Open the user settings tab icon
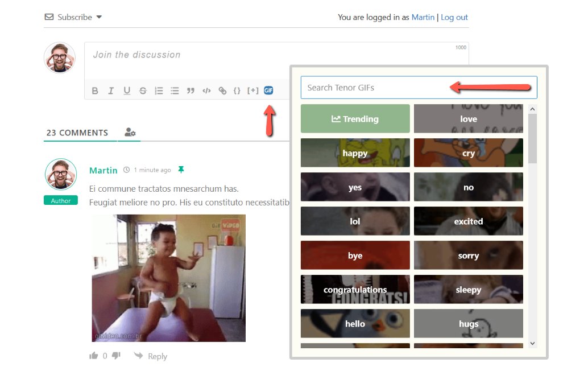Image resolution: width=588 pixels, height=371 pixels. pyautogui.click(x=130, y=132)
